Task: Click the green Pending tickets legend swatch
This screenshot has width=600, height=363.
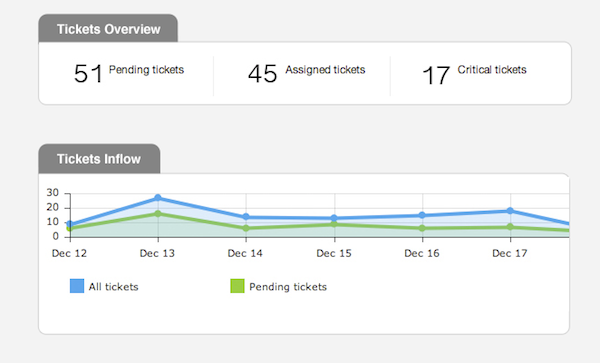Action: click(x=237, y=286)
